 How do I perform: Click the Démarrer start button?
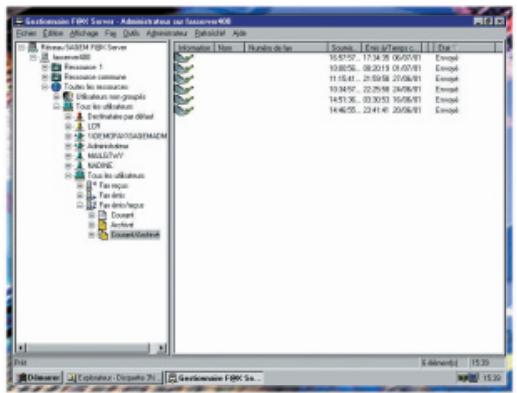(39, 378)
